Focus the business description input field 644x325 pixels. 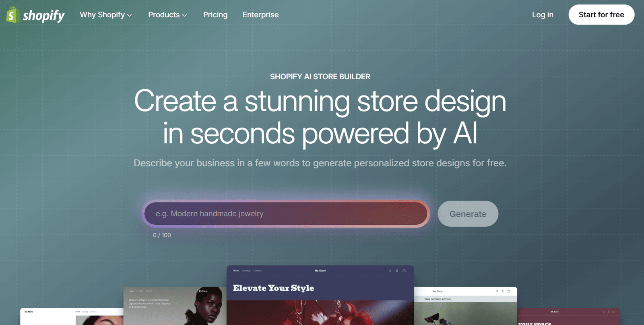pyautogui.click(x=286, y=214)
